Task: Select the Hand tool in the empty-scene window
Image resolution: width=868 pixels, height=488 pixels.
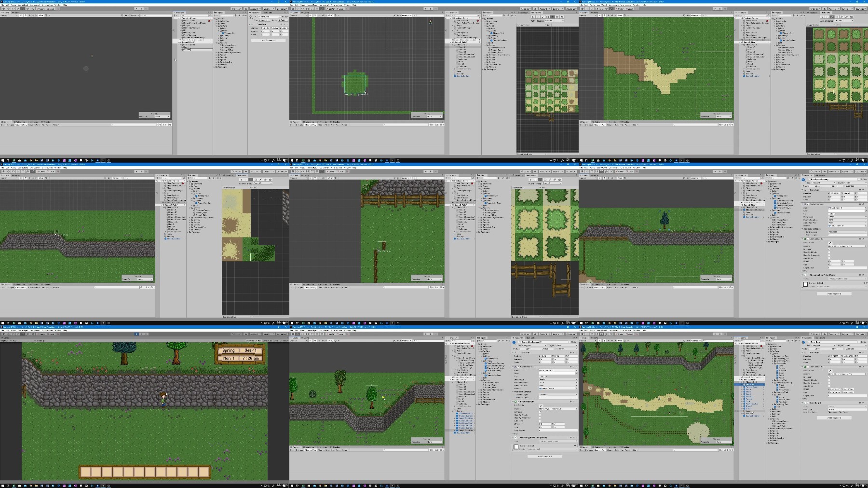Action: pyautogui.click(x=3, y=9)
